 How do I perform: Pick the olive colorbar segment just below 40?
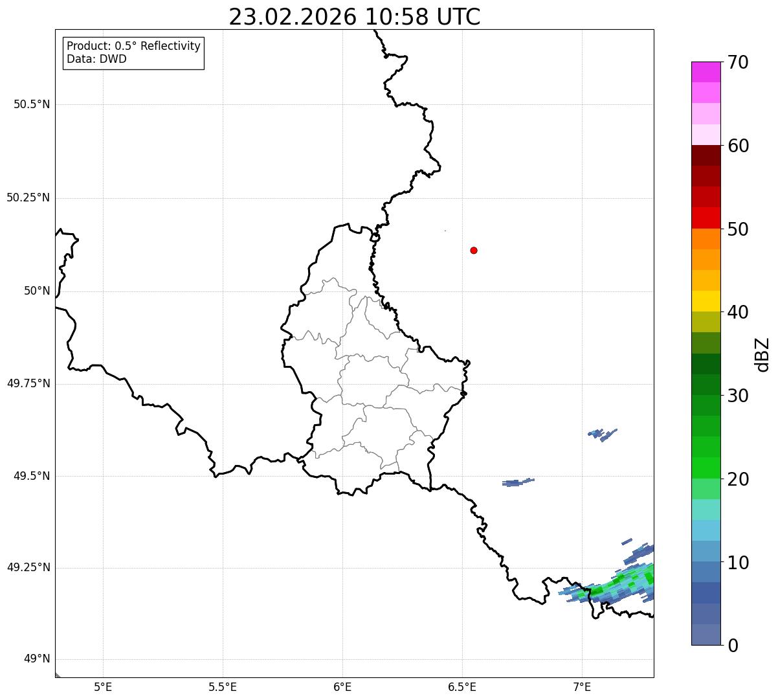point(706,322)
